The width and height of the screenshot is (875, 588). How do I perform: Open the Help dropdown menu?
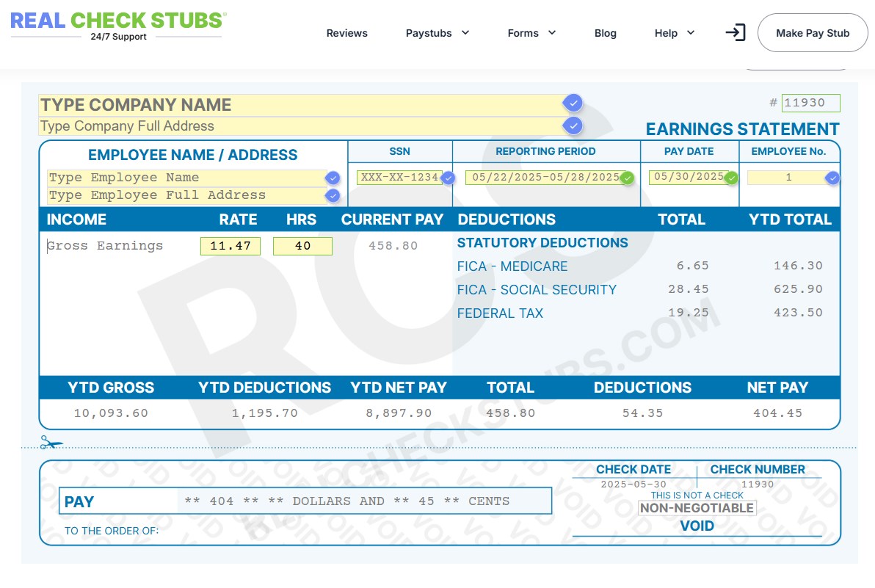[x=674, y=33]
